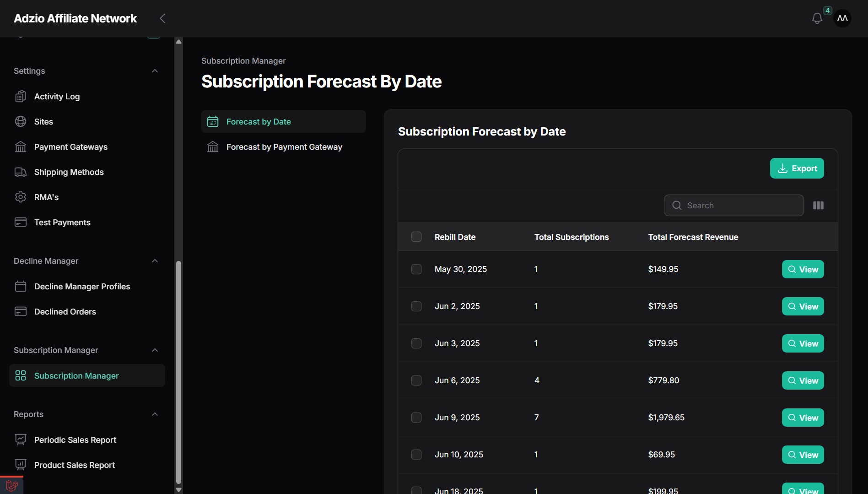The image size is (868, 494).
Task: Click the Shipping Methods truck icon
Action: pyautogui.click(x=21, y=172)
